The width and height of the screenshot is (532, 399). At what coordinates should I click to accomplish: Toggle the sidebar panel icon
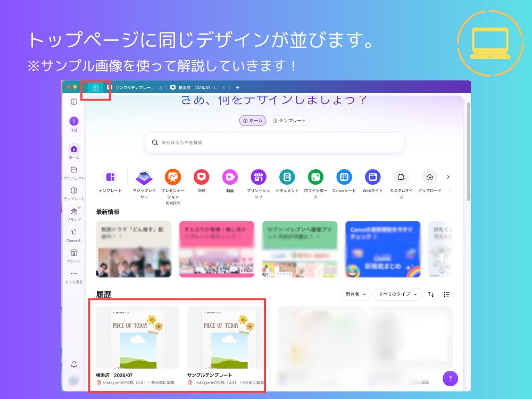click(x=73, y=102)
